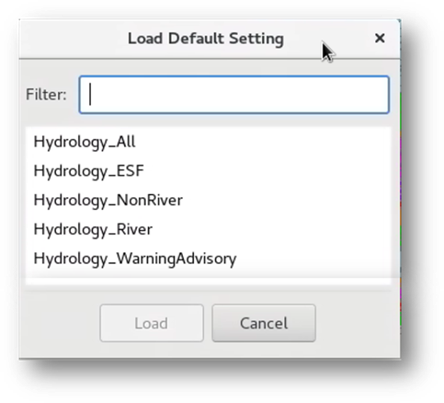The height and width of the screenshot is (403, 444).
Task: Choose Hydrology_NonRiver in the list
Action: point(208,200)
